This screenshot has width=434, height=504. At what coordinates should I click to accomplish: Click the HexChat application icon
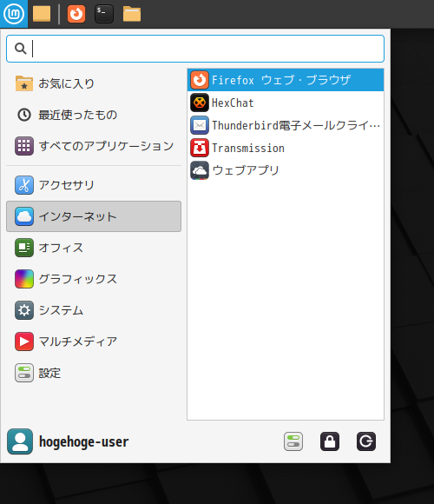click(x=200, y=103)
